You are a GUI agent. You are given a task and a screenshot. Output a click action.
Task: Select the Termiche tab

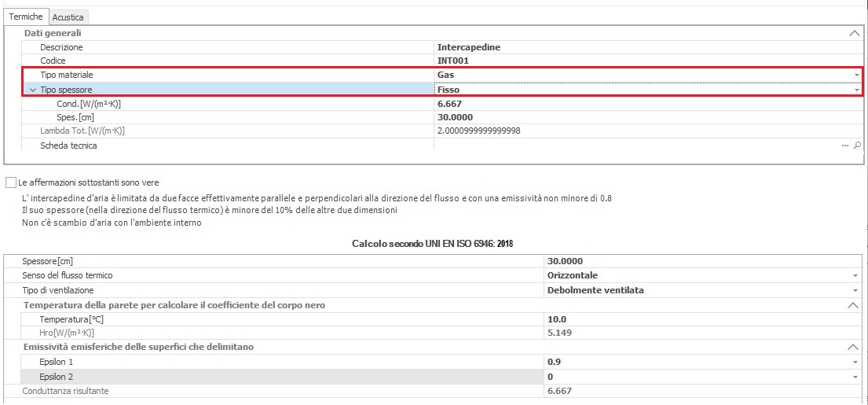point(26,17)
